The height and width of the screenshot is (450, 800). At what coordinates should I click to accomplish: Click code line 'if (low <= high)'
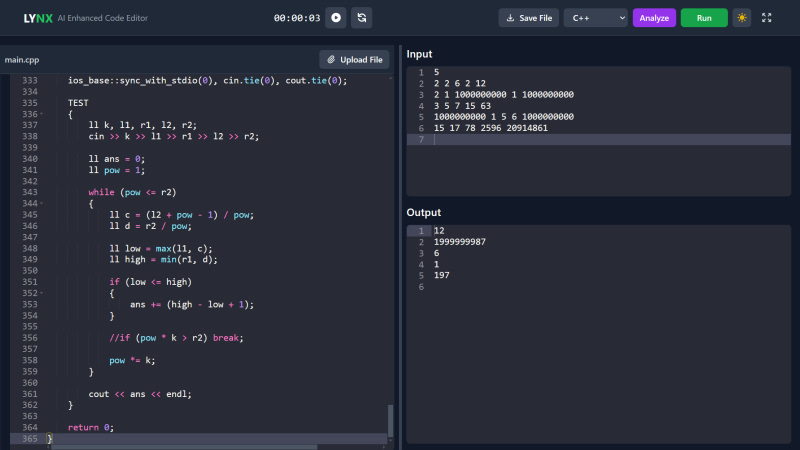151,282
